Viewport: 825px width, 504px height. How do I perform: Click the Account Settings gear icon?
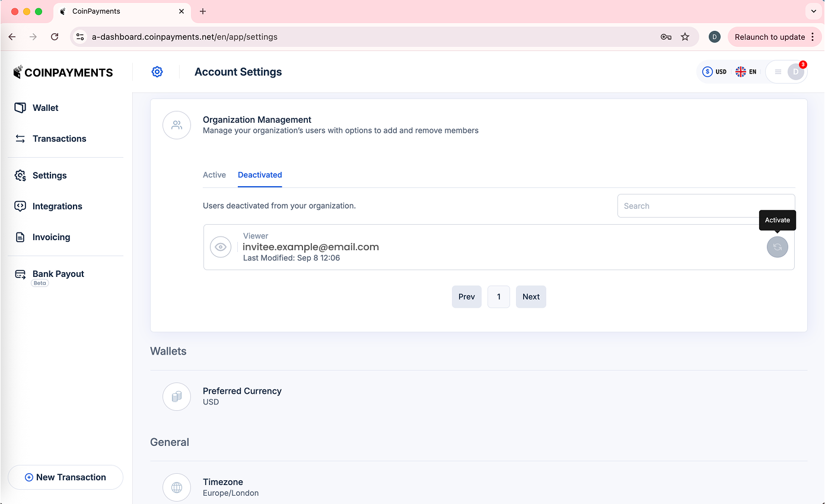click(157, 72)
